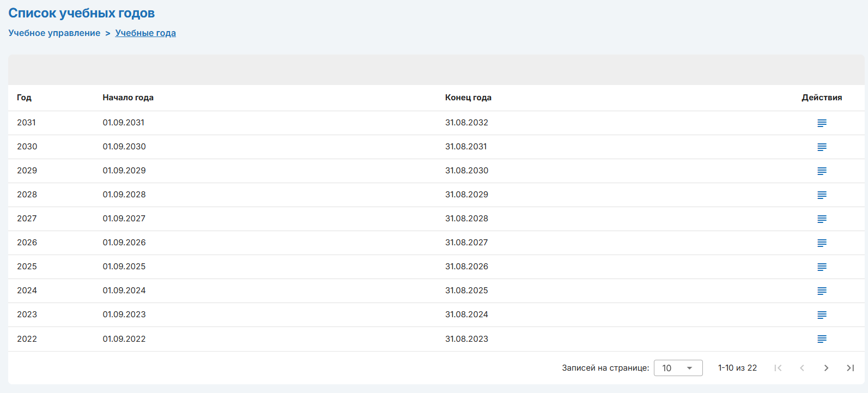Image resolution: width=868 pixels, height=393 pixels.
Task: Select the end date cell 31.08.2025
Action: tap(466, 291)
